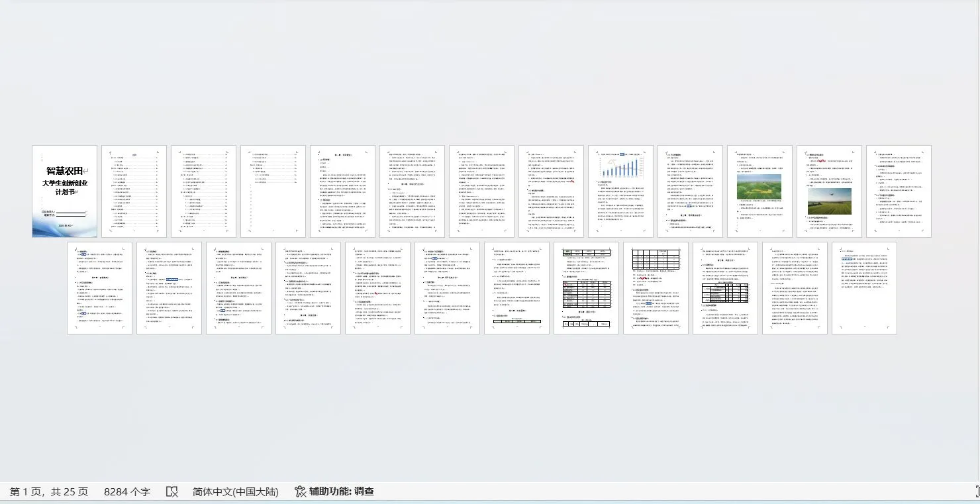Open the accessibility checker 辅助功能: 调查
The image size is (980, 504).
(334, 491)
